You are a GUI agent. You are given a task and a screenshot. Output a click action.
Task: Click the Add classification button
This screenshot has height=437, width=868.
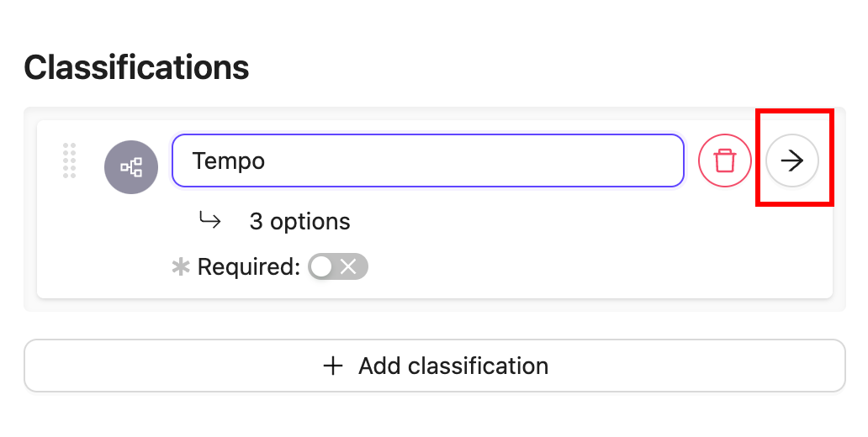(435, 366)
